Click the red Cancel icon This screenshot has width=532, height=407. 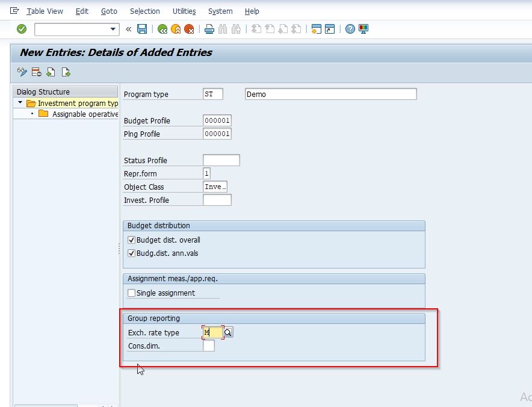[x=189, y=29]
